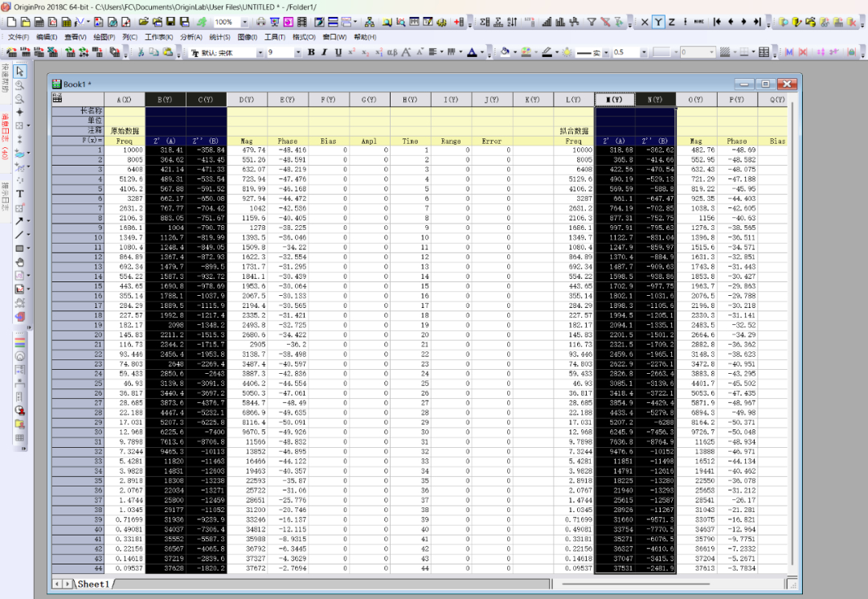Toggle Italic text formatting

[325, 52]
